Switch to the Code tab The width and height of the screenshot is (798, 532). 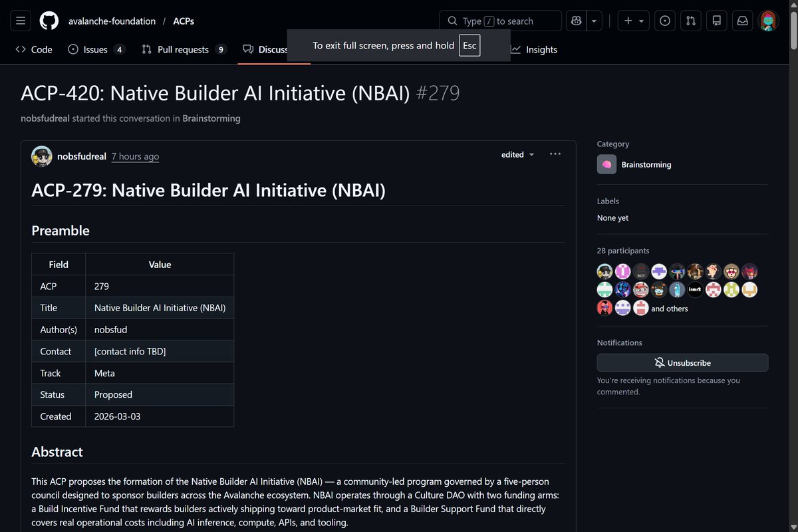(x=34, y=49)
